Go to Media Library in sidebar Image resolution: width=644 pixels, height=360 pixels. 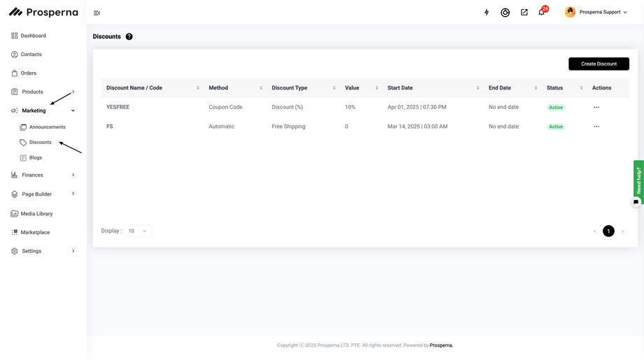click(36, 214)
